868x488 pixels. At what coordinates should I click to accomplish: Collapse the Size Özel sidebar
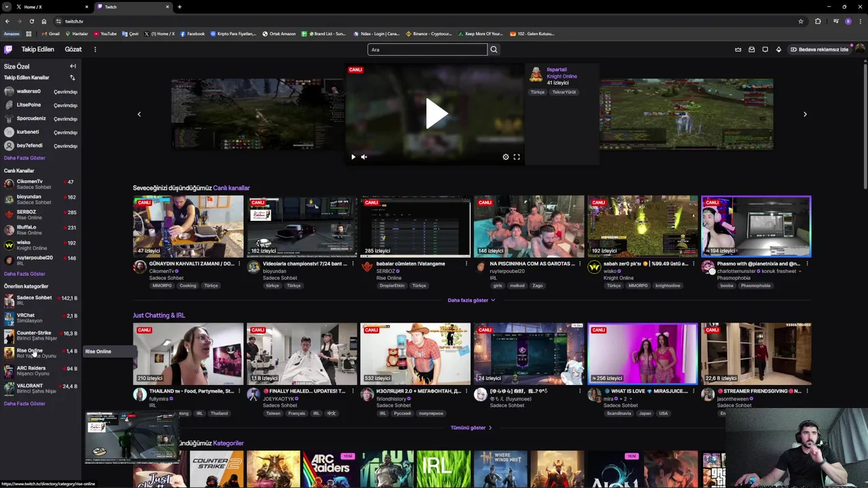tap(73, 66)
